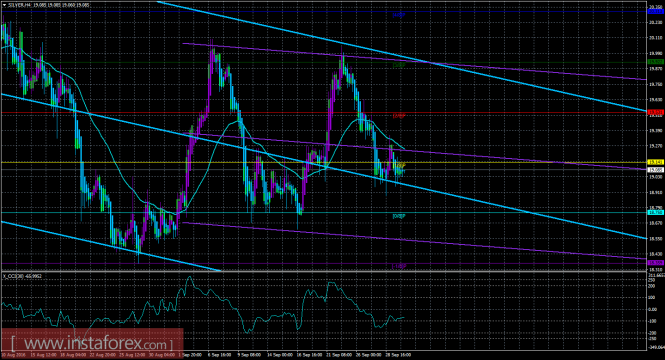Select the red horizontal level line

tap(323, 112)
